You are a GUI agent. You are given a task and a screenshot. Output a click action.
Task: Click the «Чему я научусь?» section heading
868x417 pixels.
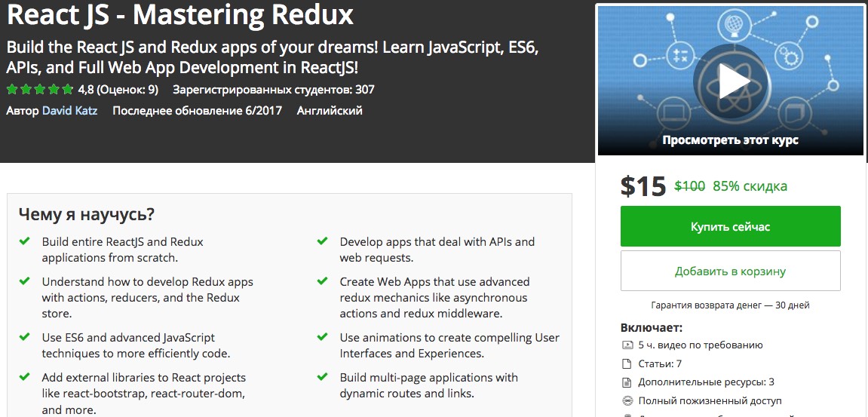pyautogui.click(x=87, y=214)
